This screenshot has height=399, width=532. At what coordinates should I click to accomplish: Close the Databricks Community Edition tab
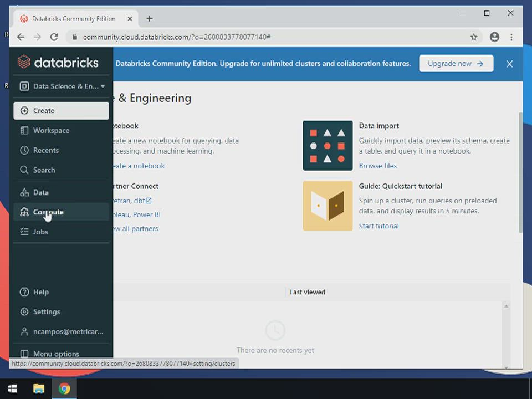pyautogui.click(x=130, y=19)
